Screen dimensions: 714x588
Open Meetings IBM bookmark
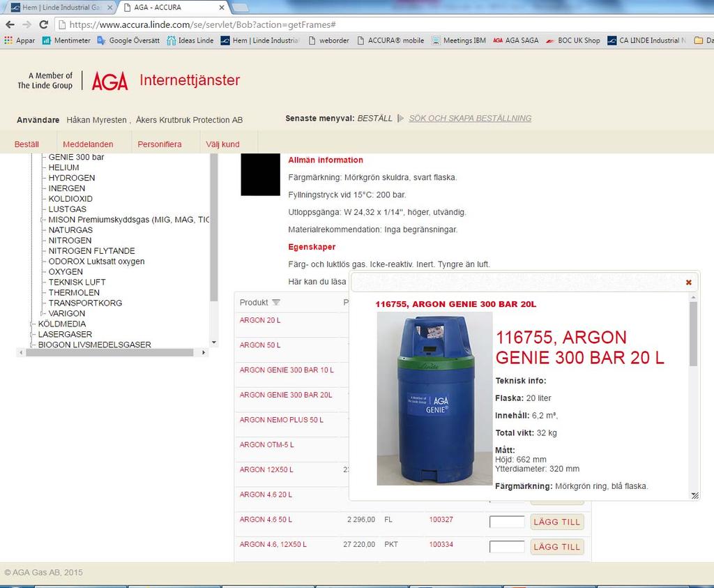click(459, 40)
